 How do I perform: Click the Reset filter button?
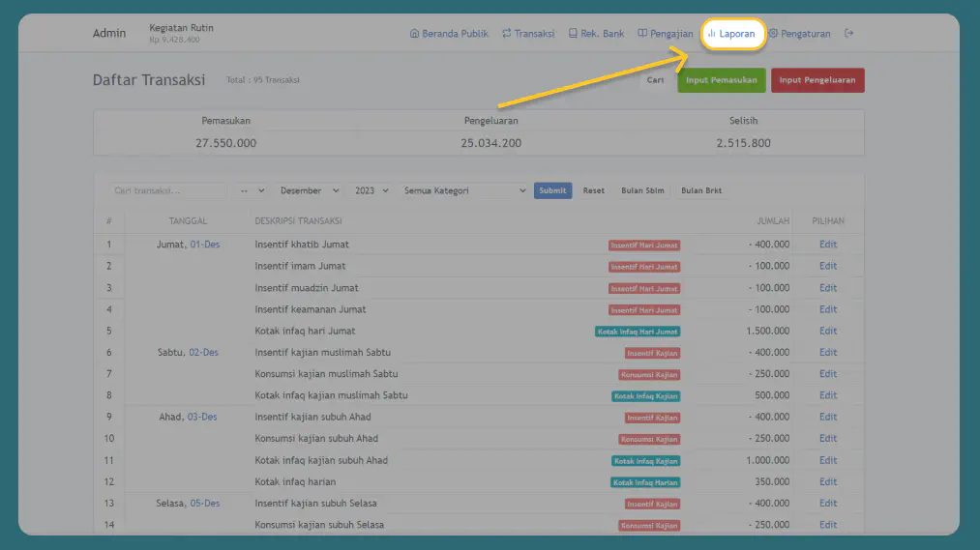[x=593, y=191]
